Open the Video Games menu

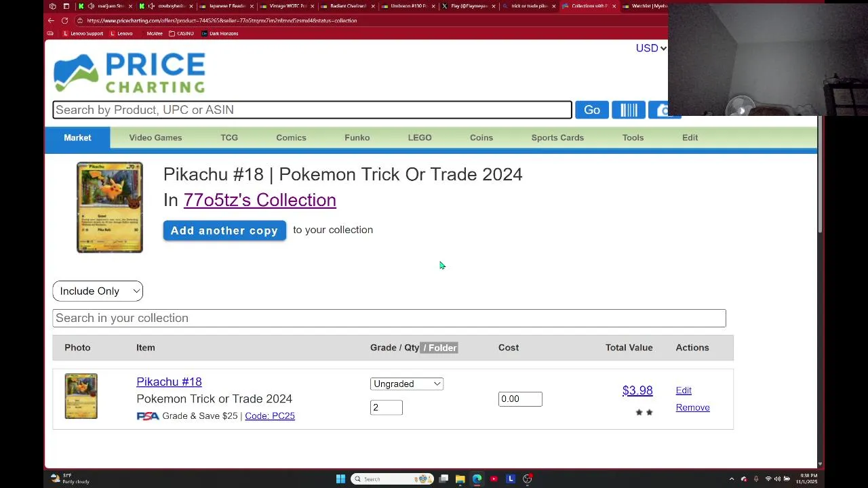pos(155,138)
